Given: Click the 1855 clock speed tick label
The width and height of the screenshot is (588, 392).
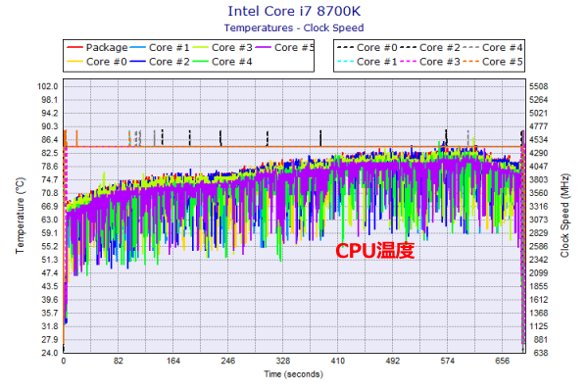Looking at the screenshot, I should [x=538, y=286].
